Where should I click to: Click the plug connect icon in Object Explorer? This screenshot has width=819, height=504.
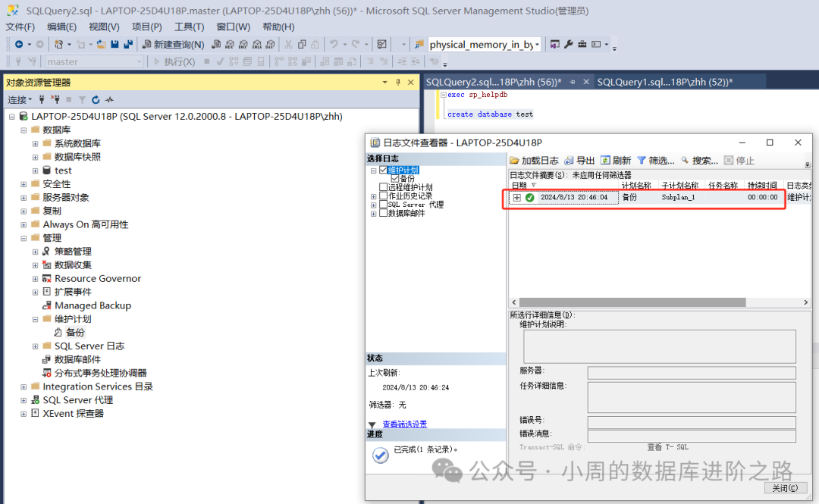(42, 99)
